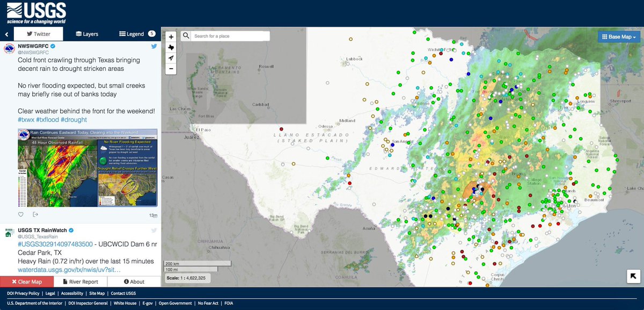This screenshot has height=310, width=644.
Task: Click Twitter bird icon on RainWatch tweet
Action: 153,230
